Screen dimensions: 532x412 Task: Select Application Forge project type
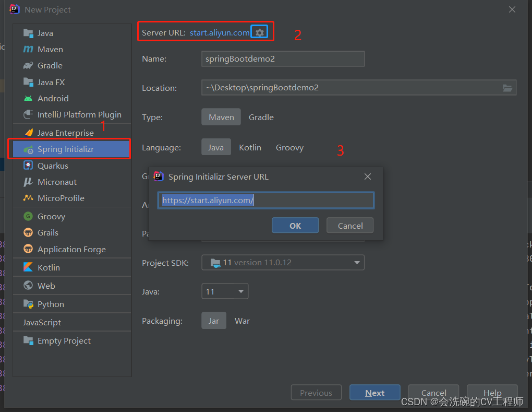(72, 249)
